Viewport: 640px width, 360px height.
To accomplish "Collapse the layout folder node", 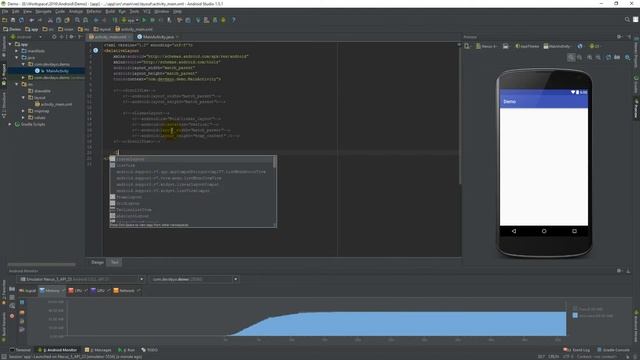I will click(23, 98).
